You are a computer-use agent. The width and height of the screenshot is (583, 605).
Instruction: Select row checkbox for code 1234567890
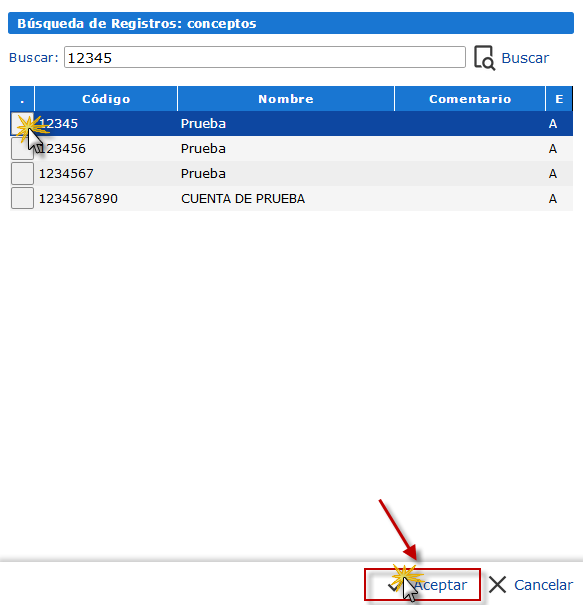pyautogui.click(x=22, y=198)
